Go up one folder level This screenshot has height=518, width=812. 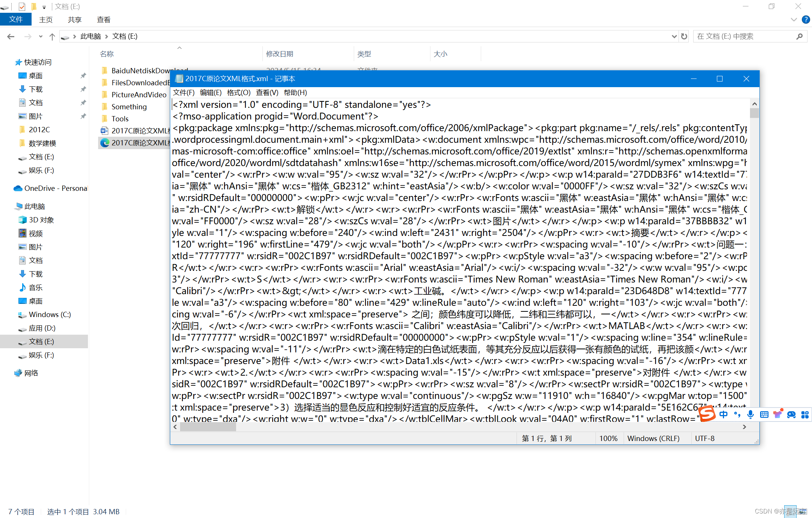coord(52,36)
